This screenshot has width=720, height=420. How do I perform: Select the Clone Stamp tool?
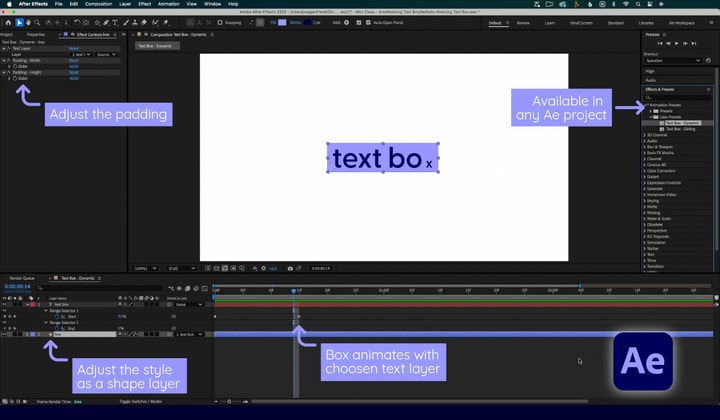(x=135, y=22)
